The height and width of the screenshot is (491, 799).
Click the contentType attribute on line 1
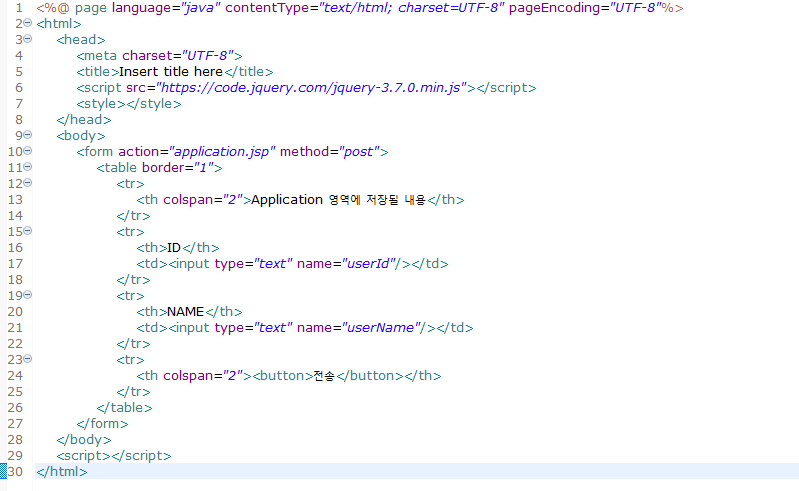tap(365, 8)
